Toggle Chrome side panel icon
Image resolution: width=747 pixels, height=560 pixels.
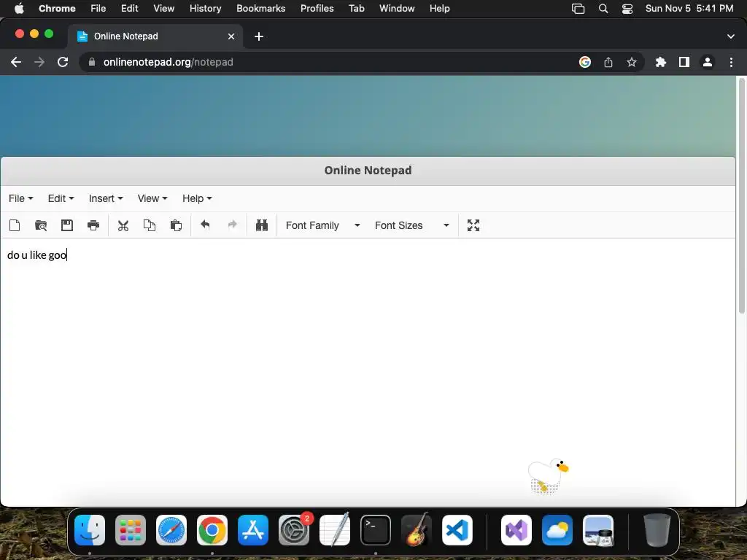click(x=684, y=62)
